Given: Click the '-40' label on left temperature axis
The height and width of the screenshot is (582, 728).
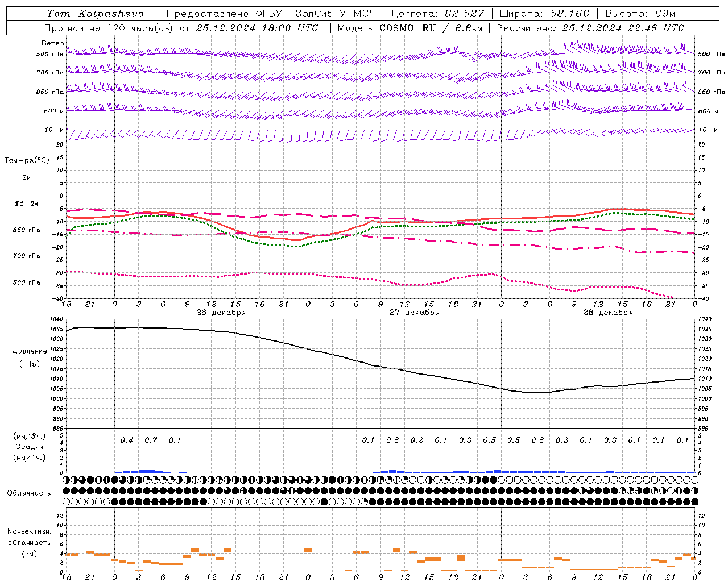Looking at the screenshot, I should (57, 299).
